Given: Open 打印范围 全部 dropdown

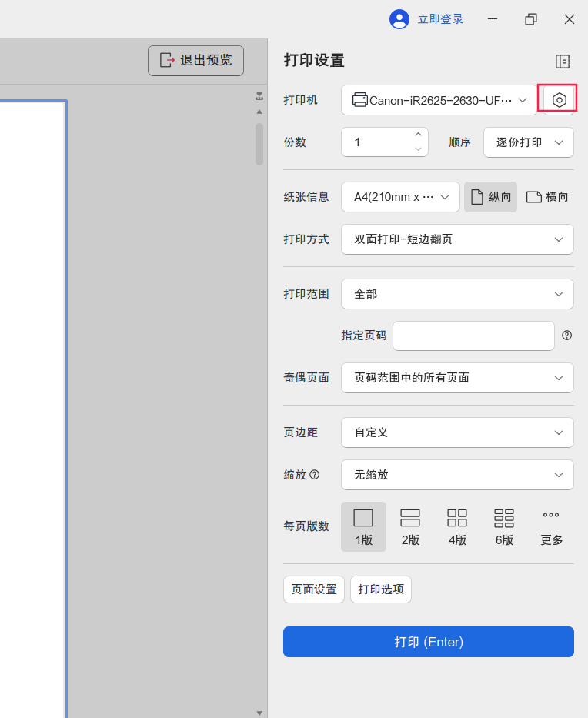Looking at the screenshot, I should pyautogui.click(x=457, y=294).
